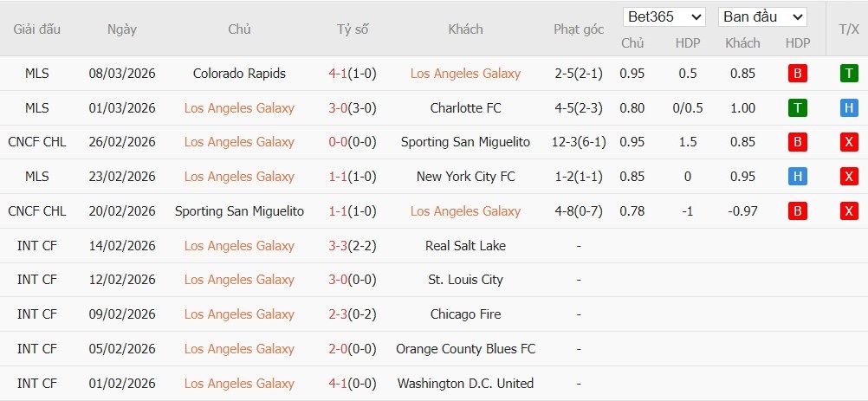Click the Giải đấu column header
This screenshot has height=401, width=868.
click(37, 29)
